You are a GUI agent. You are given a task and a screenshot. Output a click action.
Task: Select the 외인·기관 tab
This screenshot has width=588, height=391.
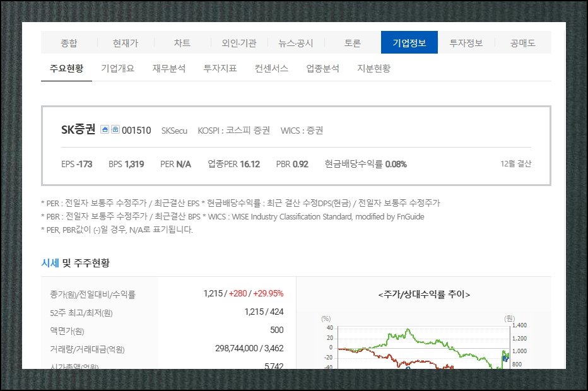click(239, 43)
